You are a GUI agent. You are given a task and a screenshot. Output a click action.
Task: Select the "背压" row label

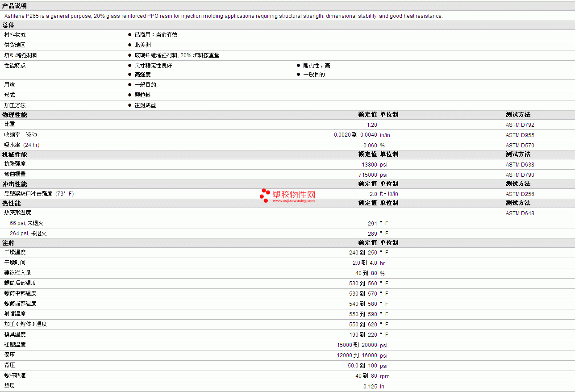coord(10,366)
